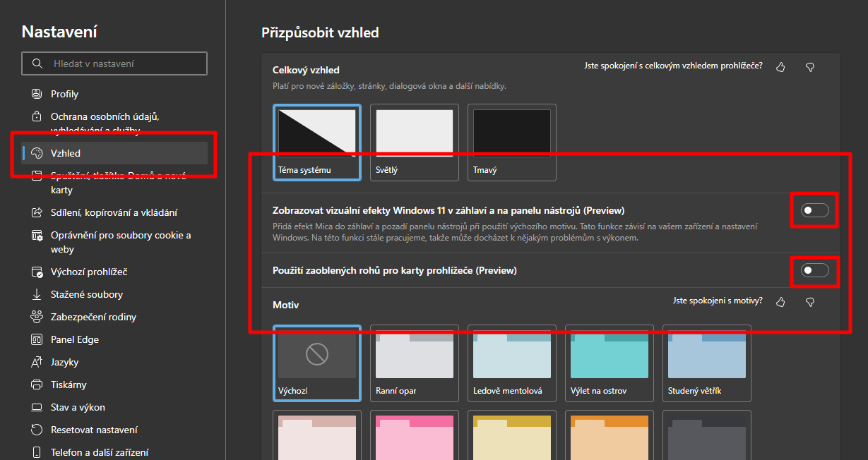Click the Profily sidebar icon
This screenshot has width=868, height=460.
[37, 94]
